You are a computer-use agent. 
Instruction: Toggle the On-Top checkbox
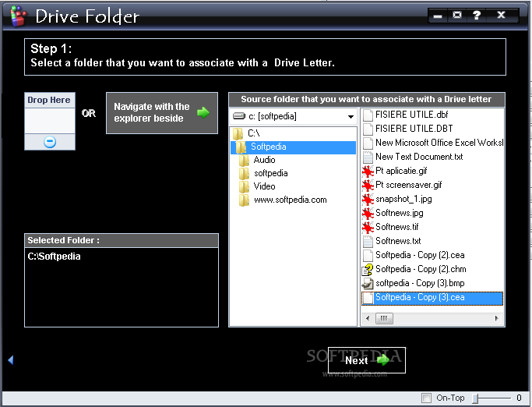click(426, 398)
